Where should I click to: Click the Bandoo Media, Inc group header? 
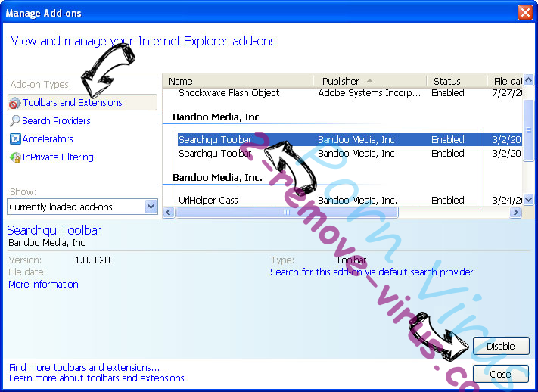216,117
